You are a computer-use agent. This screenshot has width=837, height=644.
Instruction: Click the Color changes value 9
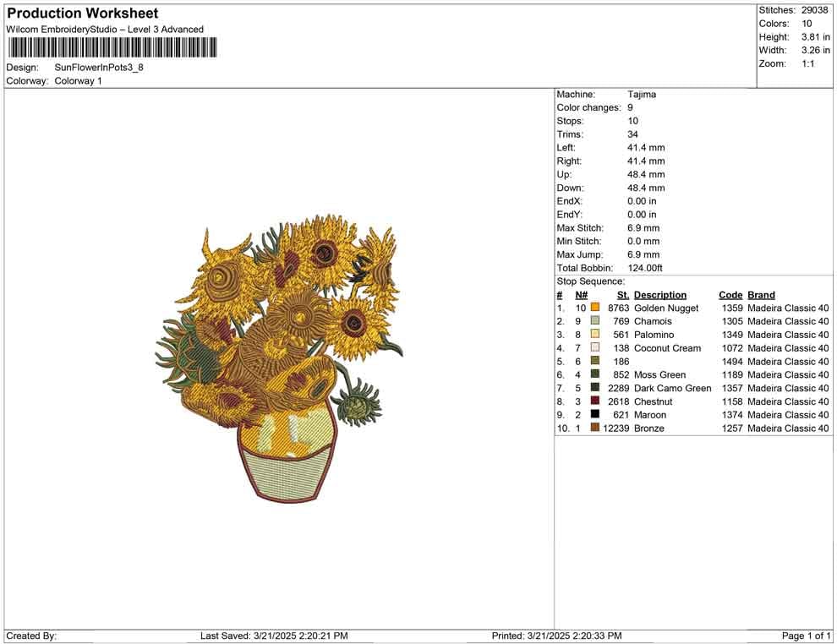click(x=631, y=108)
